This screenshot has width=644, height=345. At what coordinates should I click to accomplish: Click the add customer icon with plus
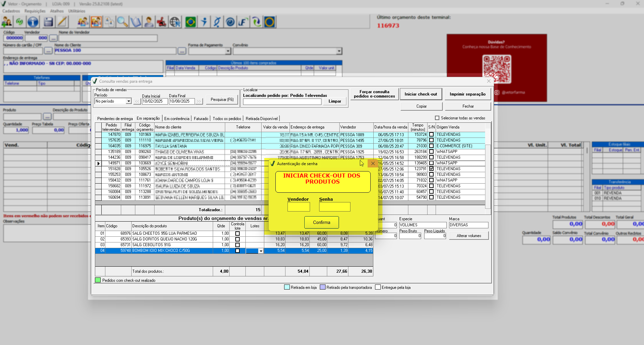tap(7, 22)
